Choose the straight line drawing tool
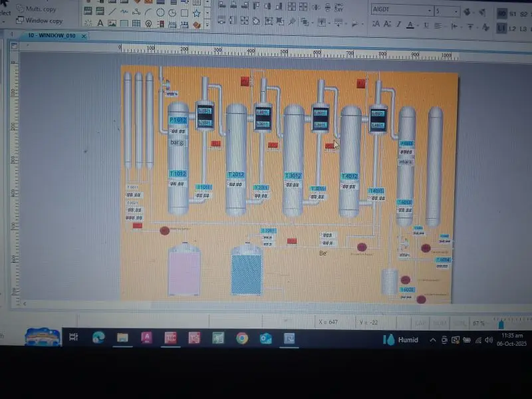 pos(112,12)
